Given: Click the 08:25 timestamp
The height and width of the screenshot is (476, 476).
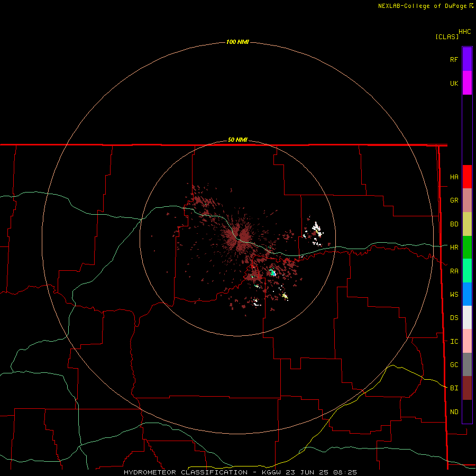Looking at the screenshot, I should coord(345,472).
